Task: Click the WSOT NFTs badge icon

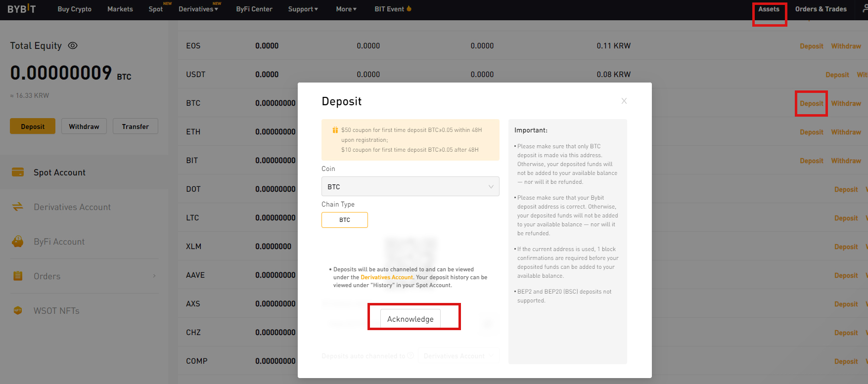Action: [x=18, y=310]
